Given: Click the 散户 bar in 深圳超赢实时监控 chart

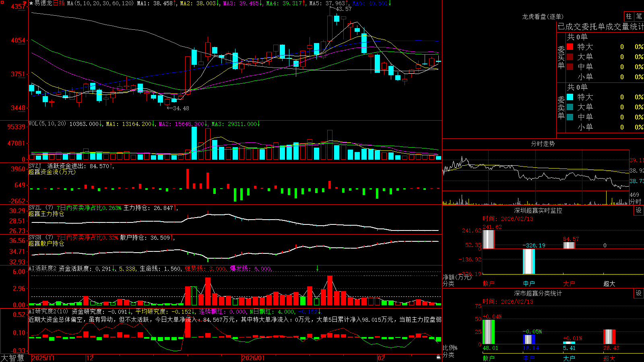Looking at the screenshot, I should pyautogui.click(x=488, y=239).
